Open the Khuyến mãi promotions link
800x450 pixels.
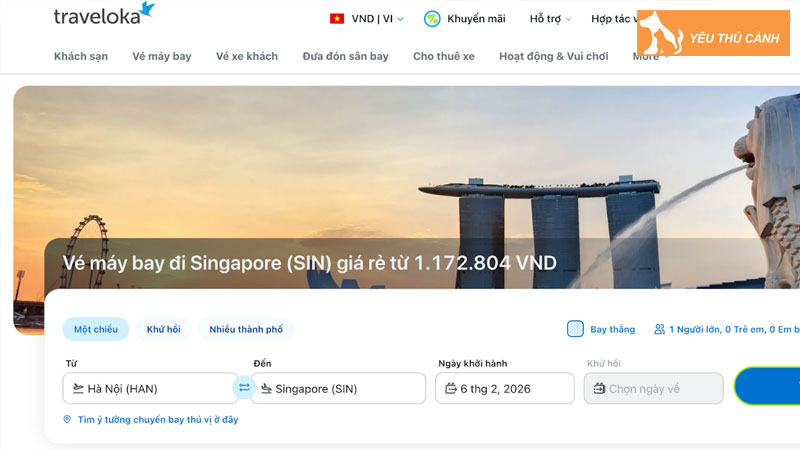click(476, 19)
